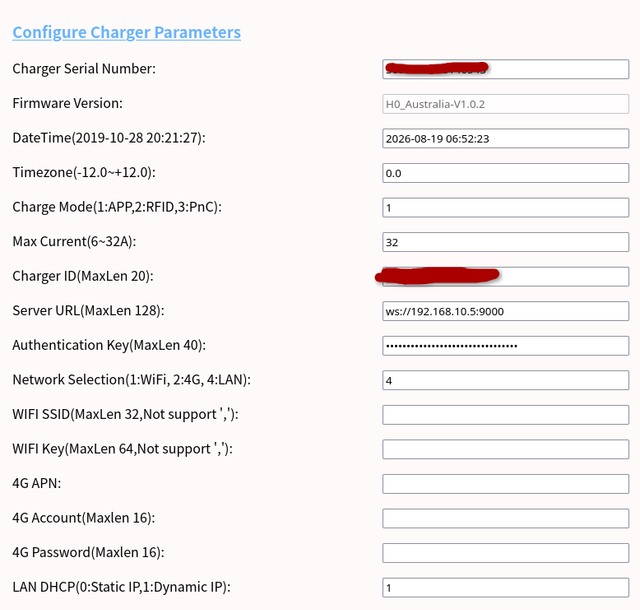This screenshot has height=610, width=640.
Task: Click the empty WIFI SSID field
Action: pyautogui.click(x=506, y=415)
